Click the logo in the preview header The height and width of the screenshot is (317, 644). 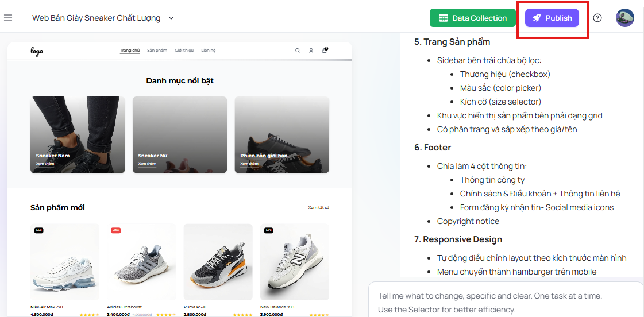(x=37, y=51)
